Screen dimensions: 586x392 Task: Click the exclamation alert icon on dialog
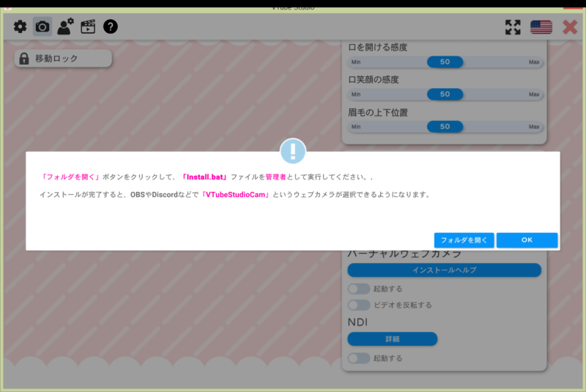[x=292, y=152]
